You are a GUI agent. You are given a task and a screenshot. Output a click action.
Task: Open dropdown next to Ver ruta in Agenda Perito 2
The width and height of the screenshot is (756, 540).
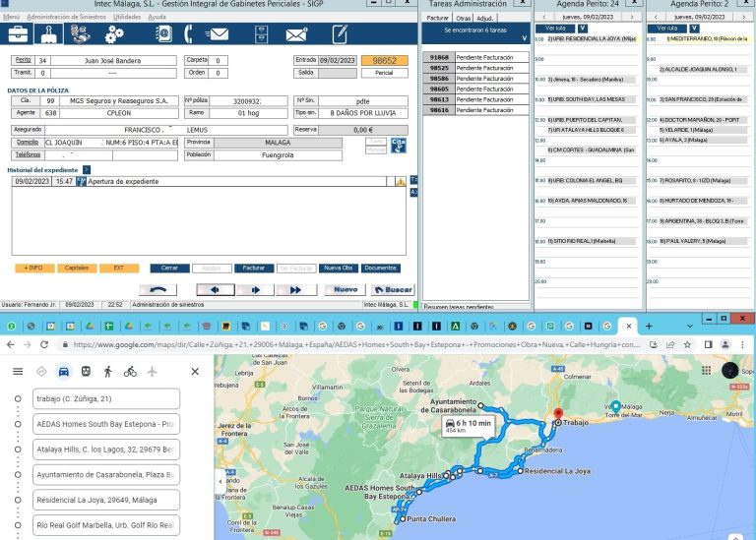[x=694, y=29]
